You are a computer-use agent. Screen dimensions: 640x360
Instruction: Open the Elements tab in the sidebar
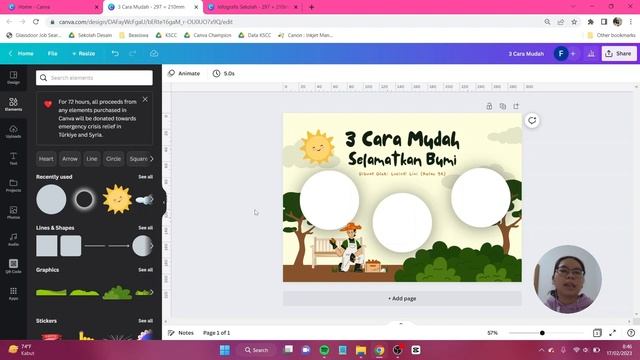13,104
